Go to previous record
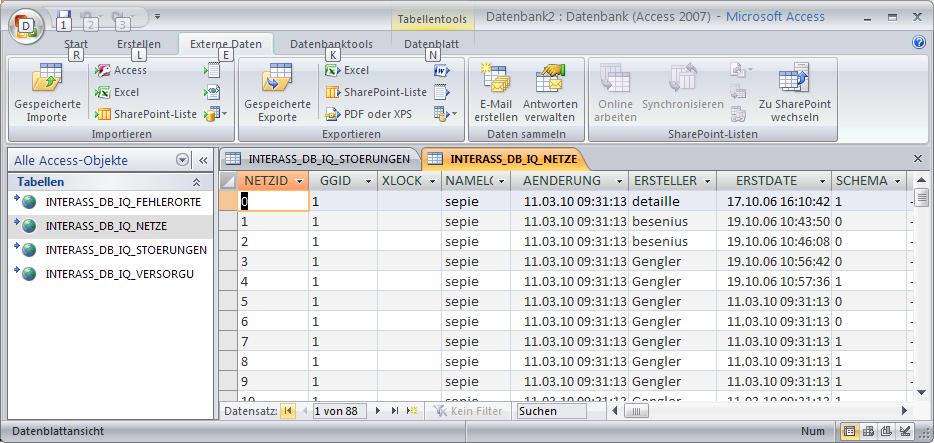Viewport: 934px width, 443px height. [305, 411]
